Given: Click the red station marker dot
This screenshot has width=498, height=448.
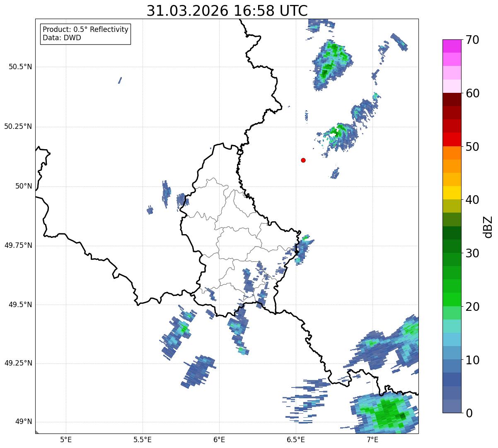Looking at the screenshot, I should tap(303, 160).
